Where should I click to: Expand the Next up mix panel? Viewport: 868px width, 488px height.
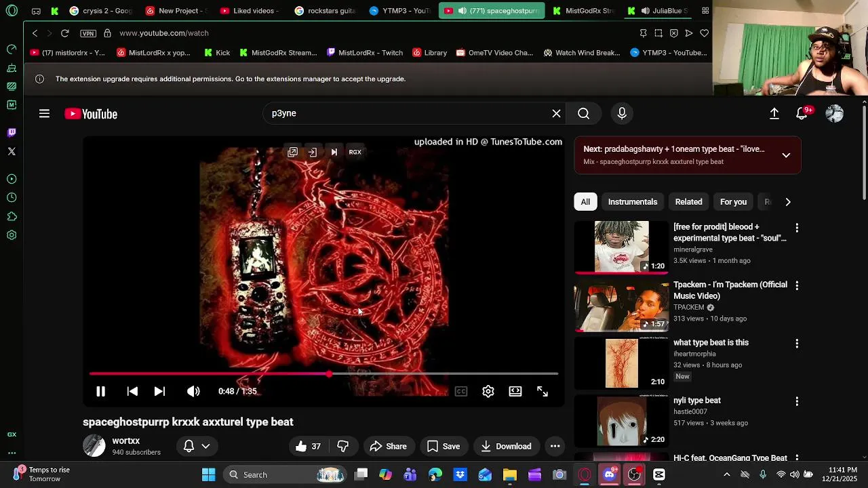[x=786, y=155]
